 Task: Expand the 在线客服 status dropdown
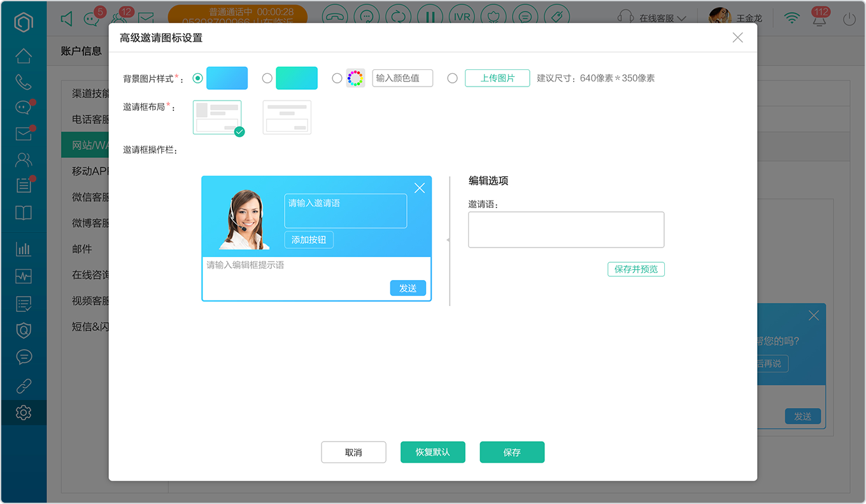click(653, 18)
